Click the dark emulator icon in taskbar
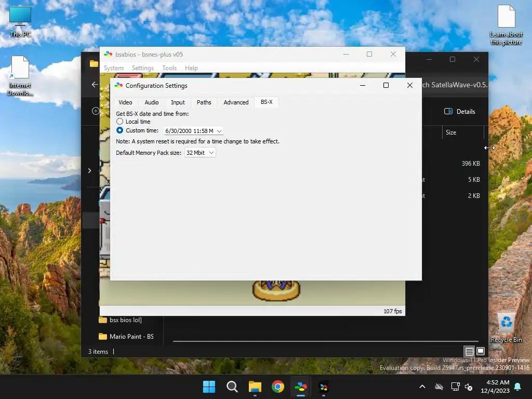 [324, 387]
